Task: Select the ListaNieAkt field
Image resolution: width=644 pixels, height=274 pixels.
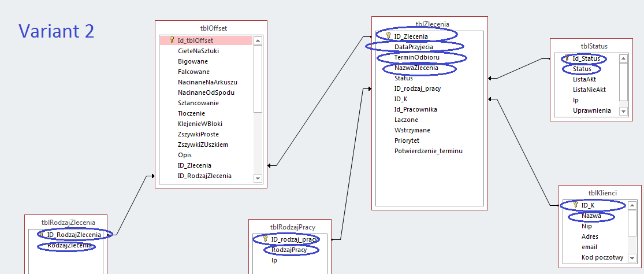Action: tap(589, 90)
